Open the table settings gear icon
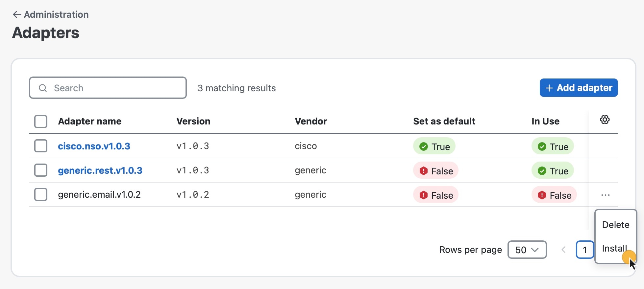The image size is (644, 289). (x=605, y=120)
